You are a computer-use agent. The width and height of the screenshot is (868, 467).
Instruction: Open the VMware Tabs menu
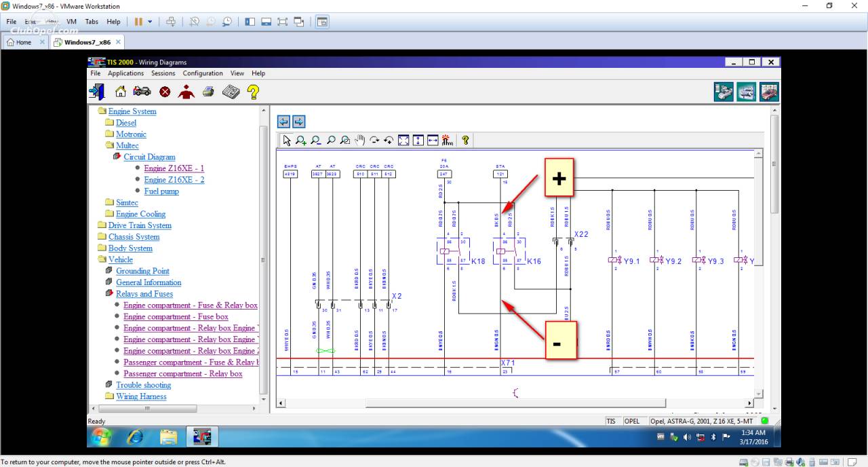pyautogui.click(x=92, y=22)
